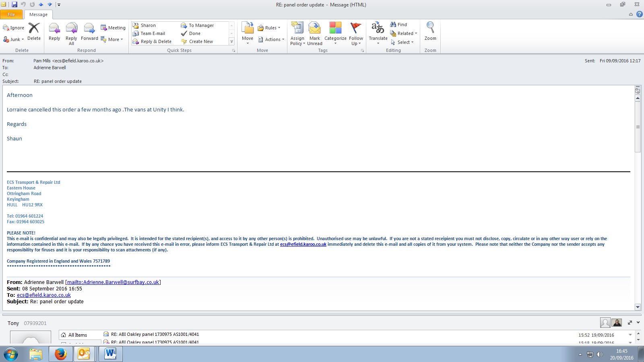The width and height of the screenshot is (644, 362).
Task: Open the ecs@efield.karoo.co.uk link in the disclaimer
Action: click(303, 244)
